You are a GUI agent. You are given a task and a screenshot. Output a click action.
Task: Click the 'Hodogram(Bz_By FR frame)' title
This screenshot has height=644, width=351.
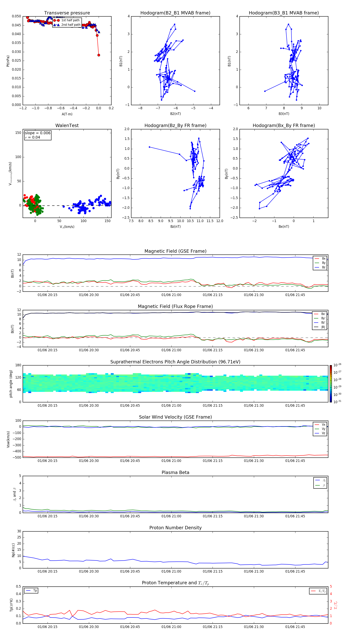point(175,125)
